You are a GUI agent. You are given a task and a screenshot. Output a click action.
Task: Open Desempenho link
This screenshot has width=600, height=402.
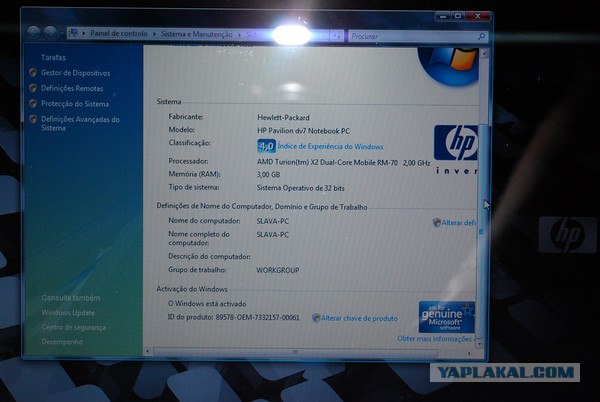[x=62, y=342]
